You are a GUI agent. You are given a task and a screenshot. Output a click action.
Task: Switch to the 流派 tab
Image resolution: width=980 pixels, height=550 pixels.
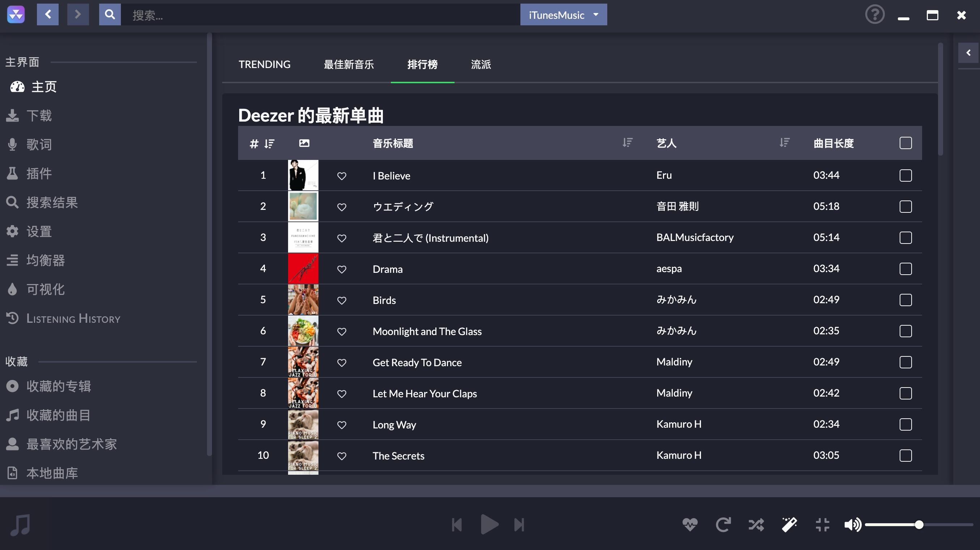481,64
